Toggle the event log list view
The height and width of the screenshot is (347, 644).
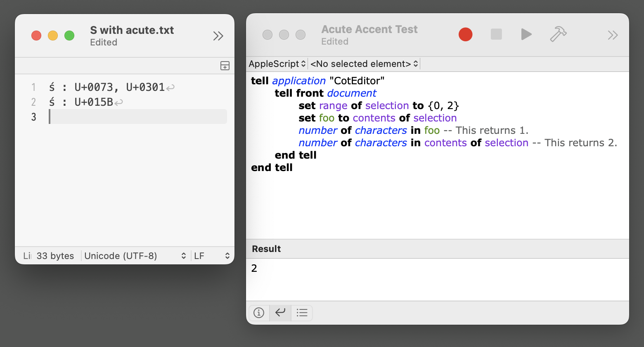tap(301, 313)
